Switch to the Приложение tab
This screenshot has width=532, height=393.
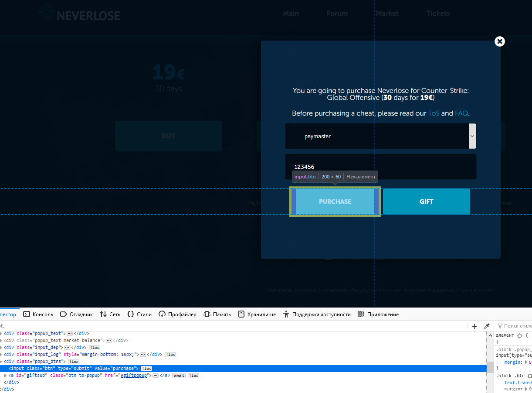coord(378,314)
